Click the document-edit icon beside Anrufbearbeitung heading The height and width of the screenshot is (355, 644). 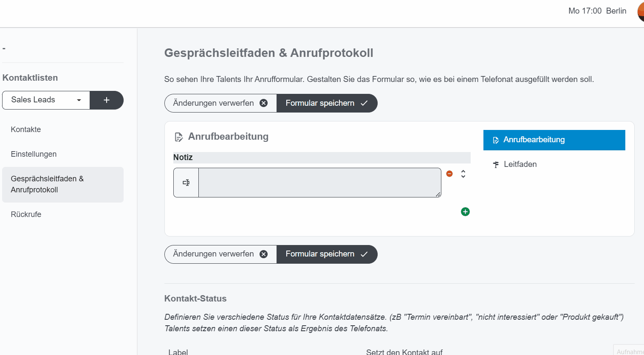tap(178, 137)
